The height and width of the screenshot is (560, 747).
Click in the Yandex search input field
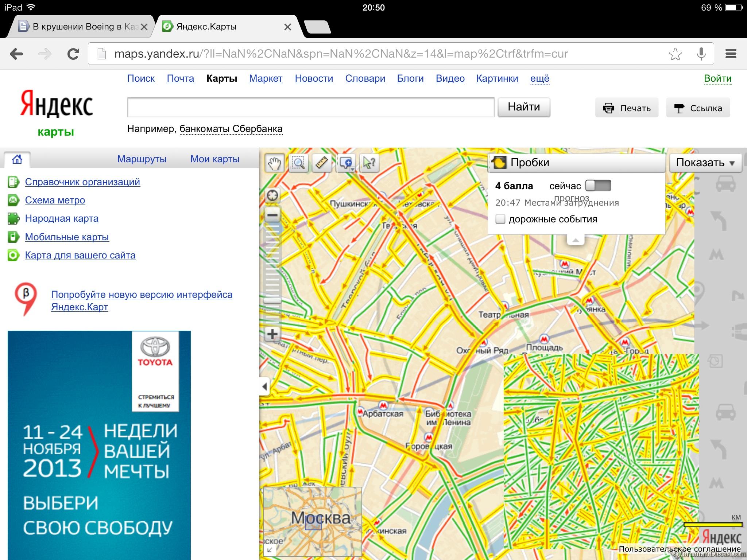[311, 107]
